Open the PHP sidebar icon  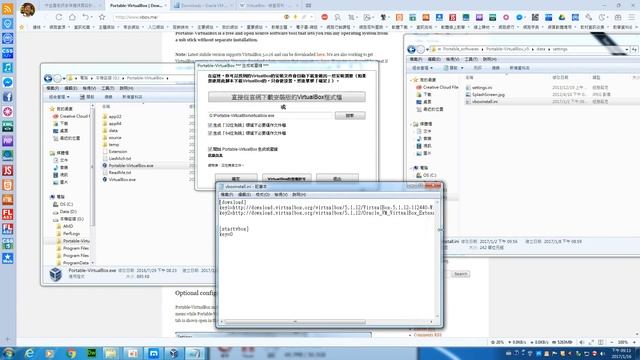(7, 141)
